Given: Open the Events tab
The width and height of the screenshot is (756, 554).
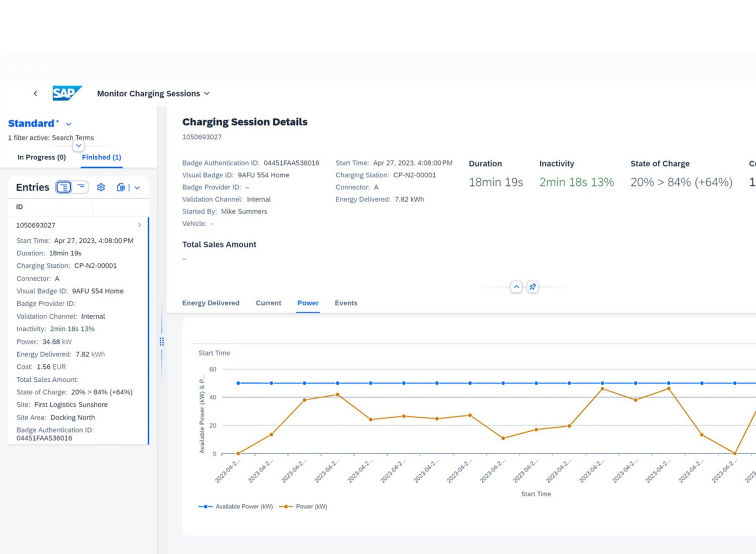Looking at the screenshot, I should pyautogui.click(x=346, y=303).
